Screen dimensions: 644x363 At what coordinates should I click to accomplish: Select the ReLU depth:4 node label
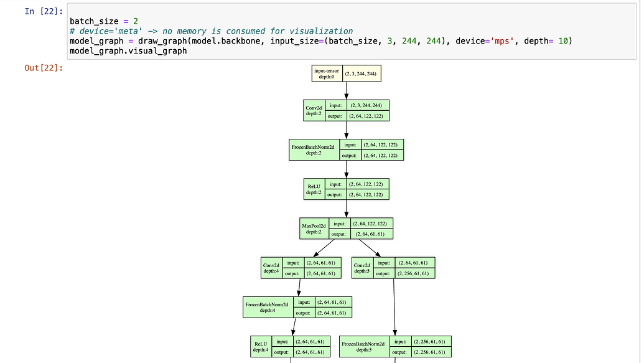[260, 347]
